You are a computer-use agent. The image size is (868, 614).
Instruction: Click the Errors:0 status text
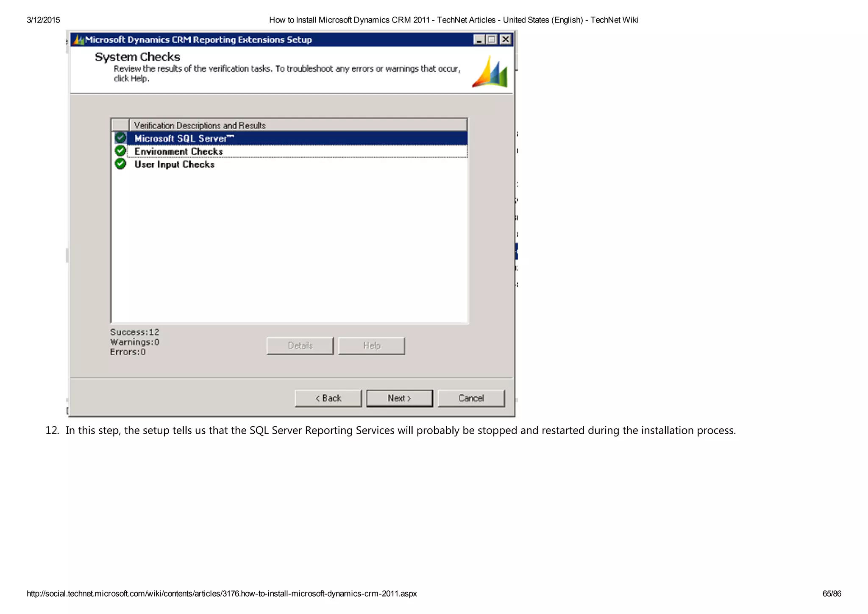pos(128,352)
